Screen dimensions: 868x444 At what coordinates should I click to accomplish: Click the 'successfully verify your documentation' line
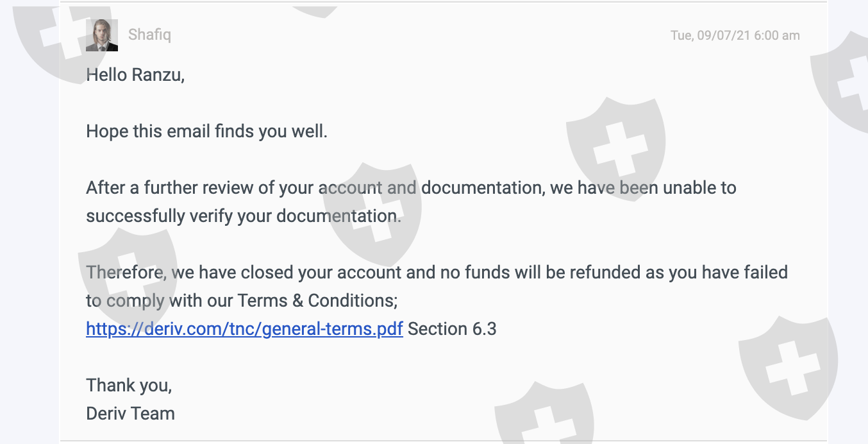click(244, 216)
